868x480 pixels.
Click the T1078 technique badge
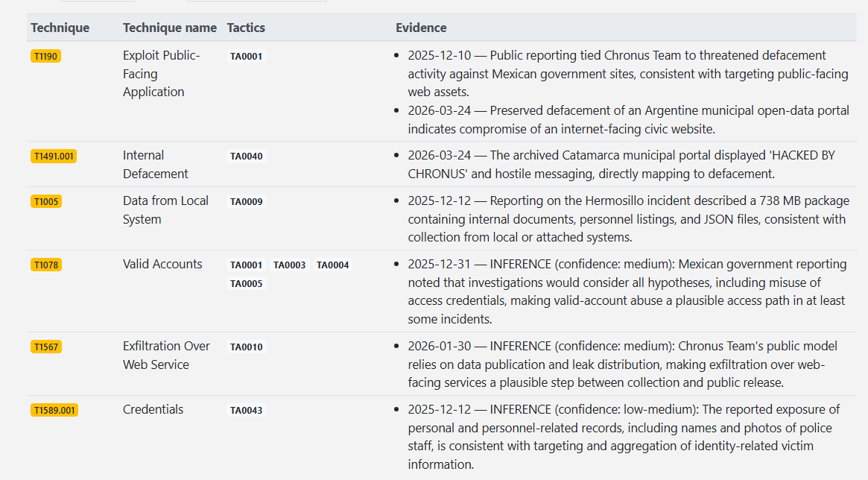point(46,265)
